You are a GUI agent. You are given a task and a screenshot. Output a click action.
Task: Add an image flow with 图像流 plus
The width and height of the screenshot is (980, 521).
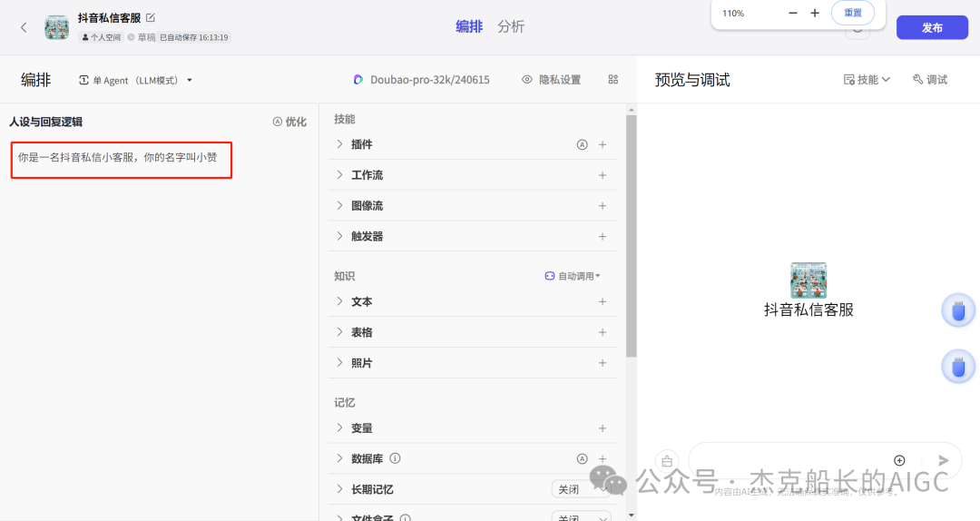603,206
